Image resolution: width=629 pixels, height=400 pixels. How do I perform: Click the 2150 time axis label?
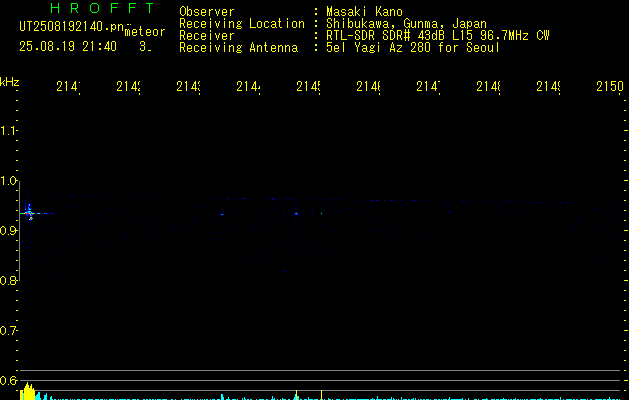click(610, 86)
